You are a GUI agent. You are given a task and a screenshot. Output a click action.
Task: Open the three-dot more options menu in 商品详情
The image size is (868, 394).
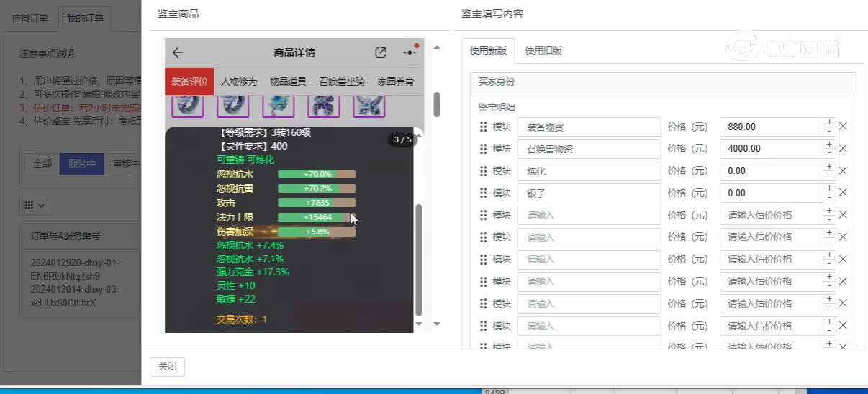(x=410, y=52)
